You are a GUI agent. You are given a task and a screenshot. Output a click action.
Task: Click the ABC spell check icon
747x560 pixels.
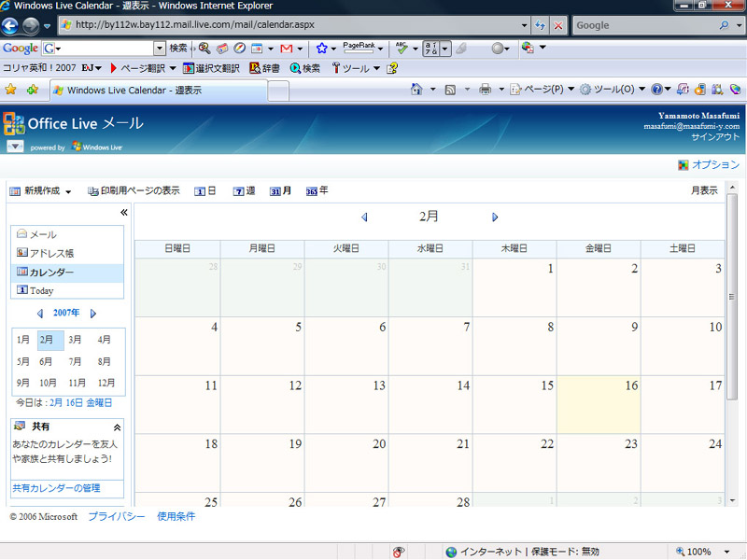point(402,48)
